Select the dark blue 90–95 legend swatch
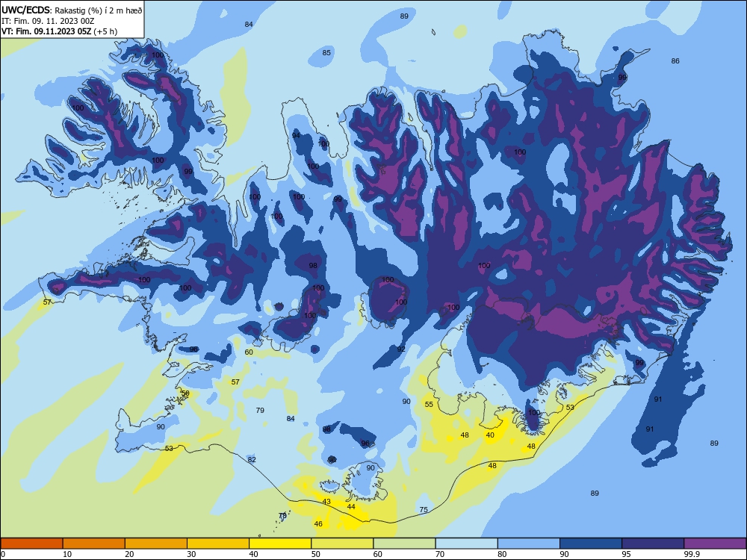This screenshot has height=560, width=747. coord(591,544)
